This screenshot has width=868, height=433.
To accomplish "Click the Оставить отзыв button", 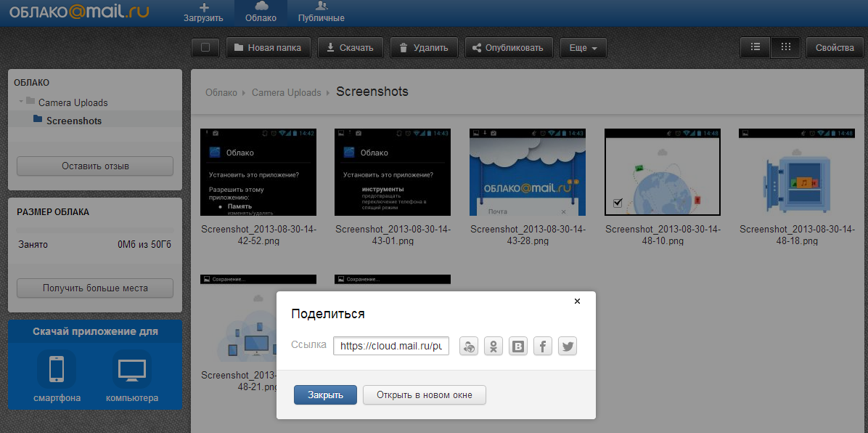I will (95, 166).
